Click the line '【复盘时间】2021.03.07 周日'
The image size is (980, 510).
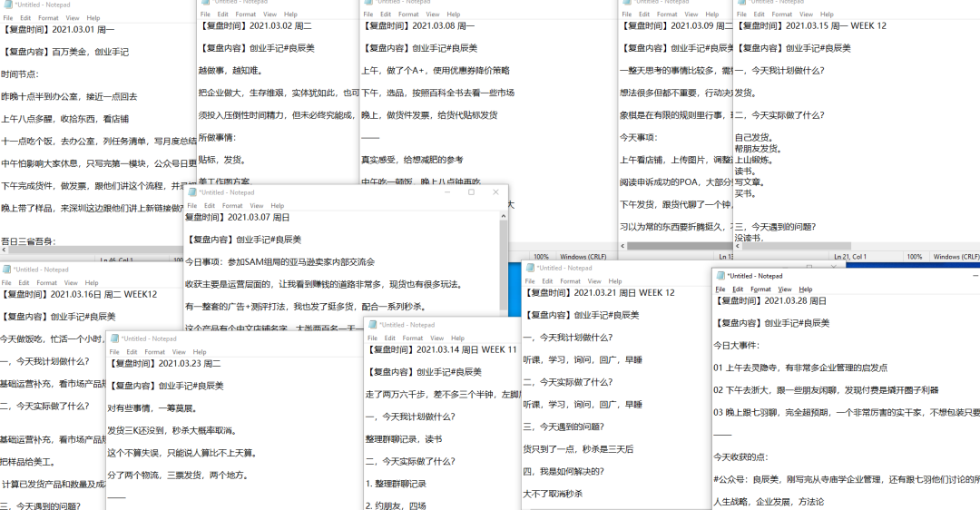(238, 218)
